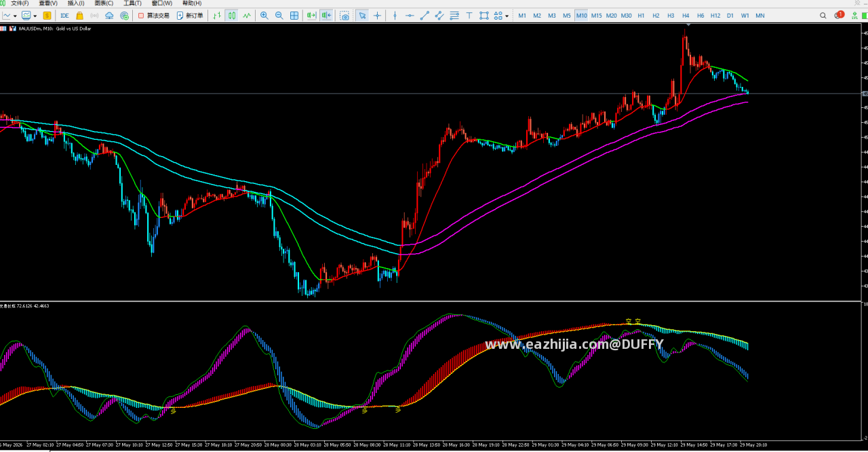Open the MetaEditor IDE
Image resolution: width=868 pixels, height=452 pixels.
(x=64, y=16)
